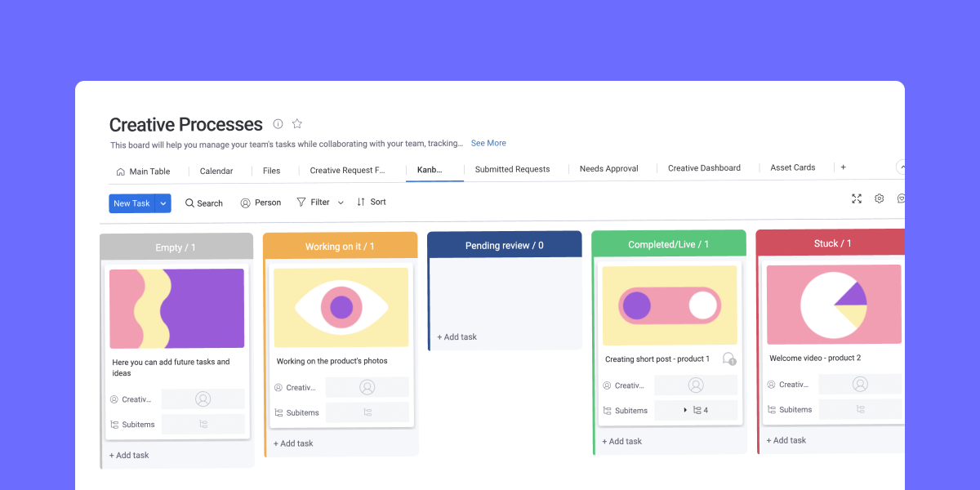Click the board info icon beside title
Screen dimensions: 980x490
(278, 124)
